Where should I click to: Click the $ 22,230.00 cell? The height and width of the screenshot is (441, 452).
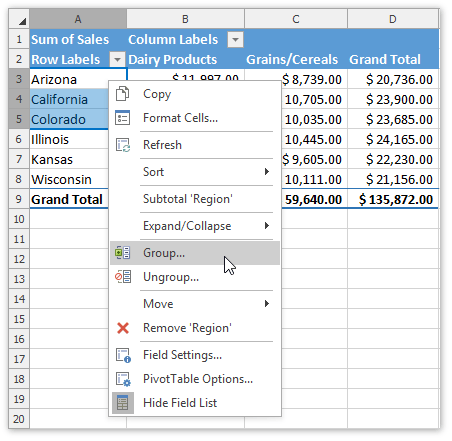point(393,159)
